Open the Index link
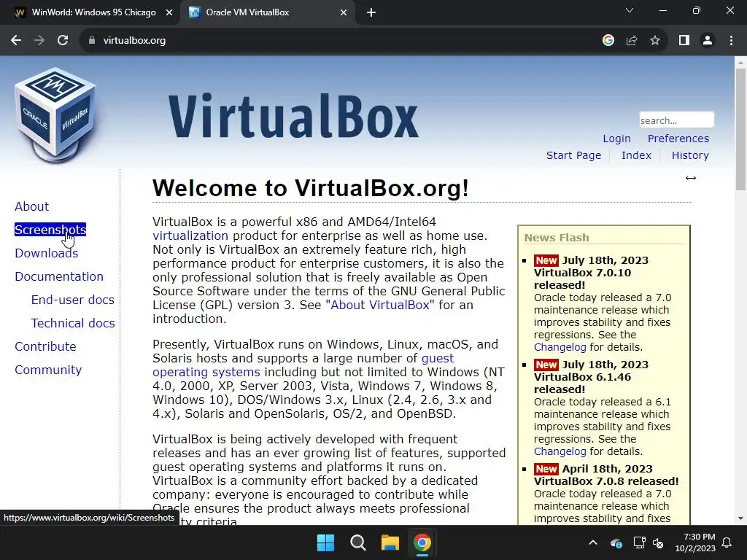747x560 pixels. coord(636,156)
